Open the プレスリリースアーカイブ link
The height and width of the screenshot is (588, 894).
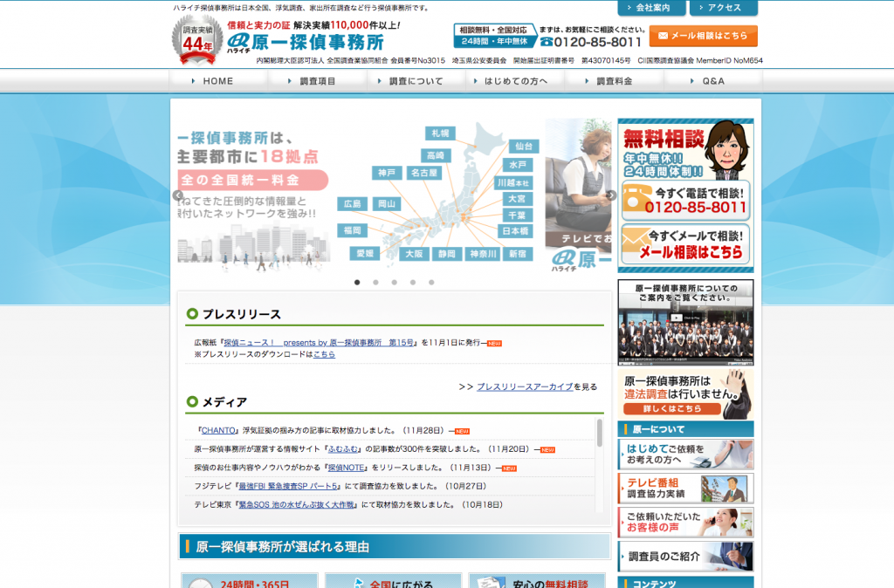coord(525,386)
